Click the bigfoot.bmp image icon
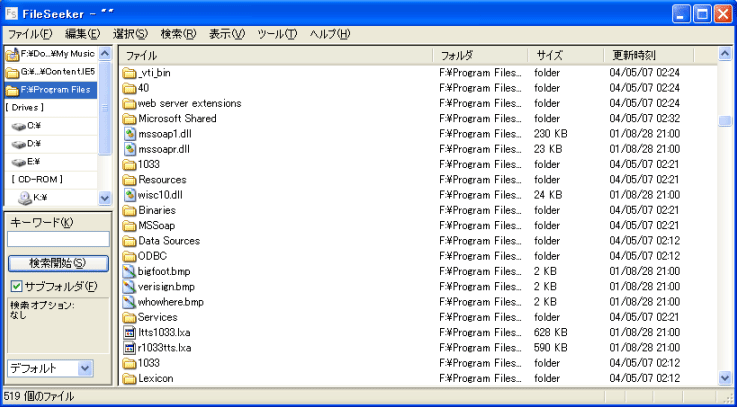 [x=129, y=271]
